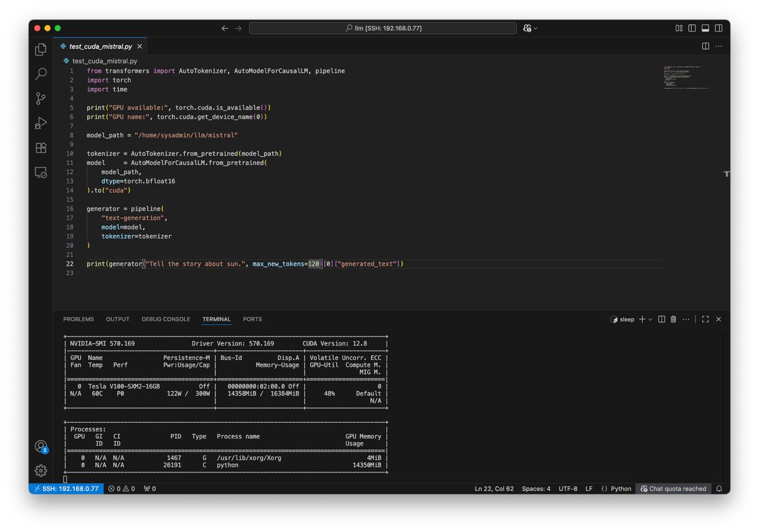This screenshot has height=532, width=759.
Task: Switch to the TERMINAL panel tab
Action: pyautogui.click(x=216, y=319)
